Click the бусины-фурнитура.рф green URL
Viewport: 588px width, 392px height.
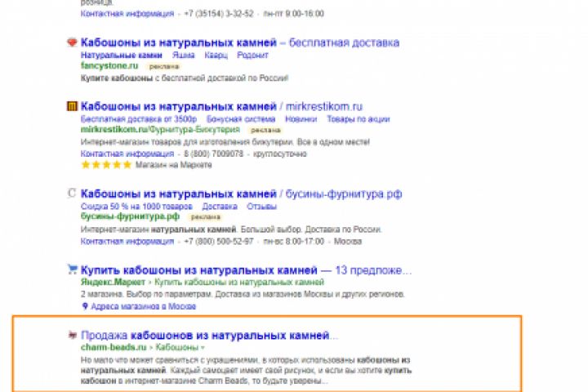[x=130, y=216]
